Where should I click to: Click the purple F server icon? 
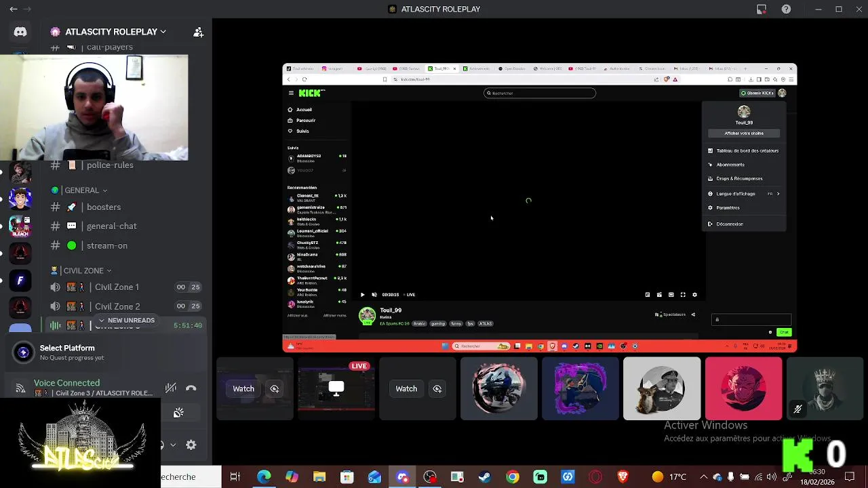(20, 280)
